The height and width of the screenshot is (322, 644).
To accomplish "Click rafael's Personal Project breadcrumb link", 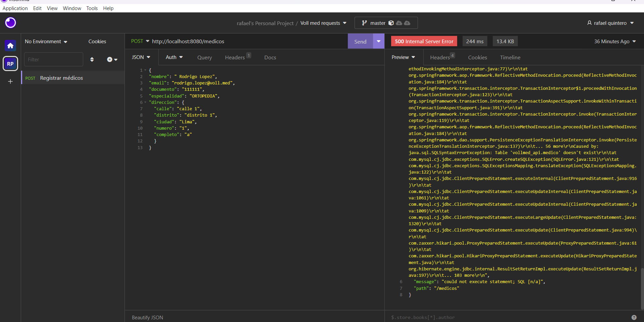I will [x=265, y=23].
